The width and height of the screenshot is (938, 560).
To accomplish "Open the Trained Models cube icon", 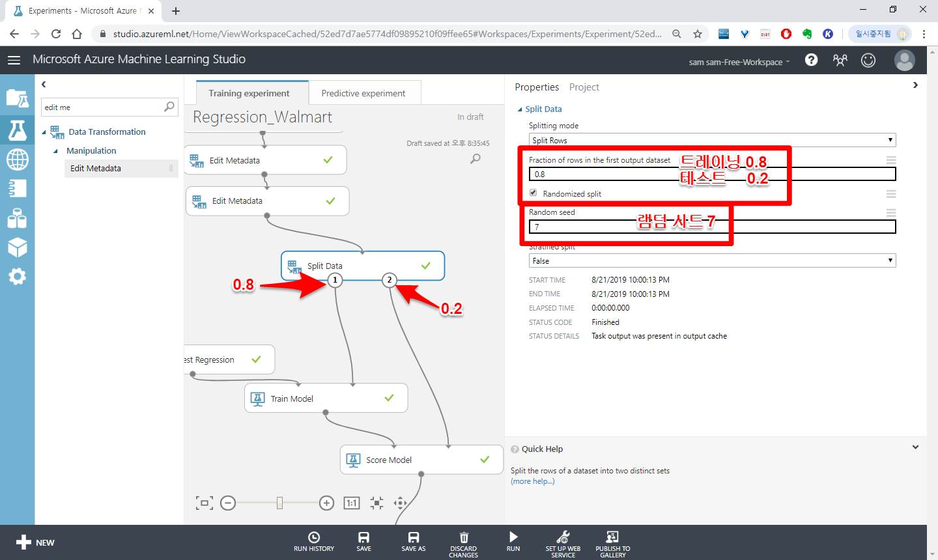I will click(17, 247).
